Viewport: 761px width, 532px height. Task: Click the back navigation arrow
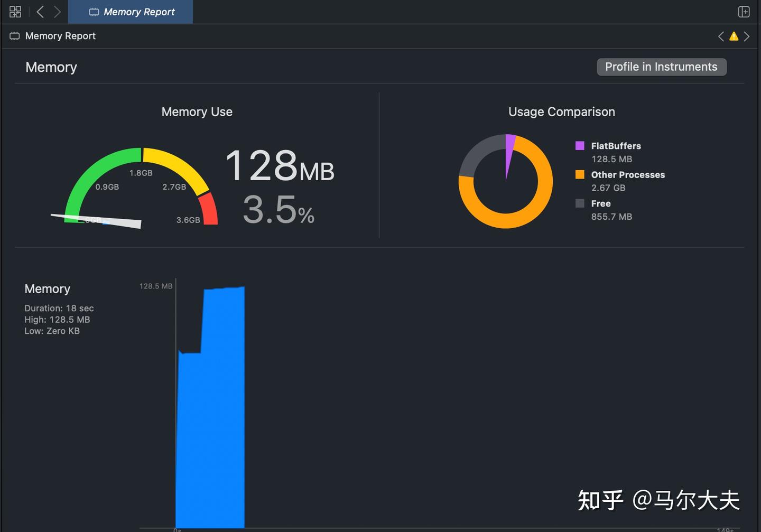pos(40,11)
